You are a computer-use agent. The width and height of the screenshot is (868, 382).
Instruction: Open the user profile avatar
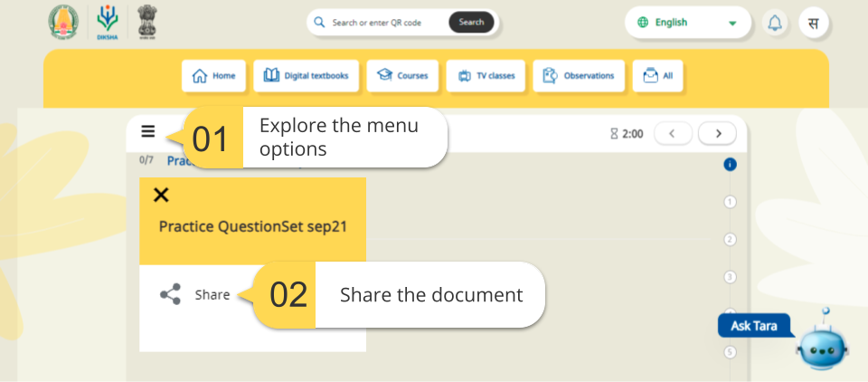click(814, 23)
